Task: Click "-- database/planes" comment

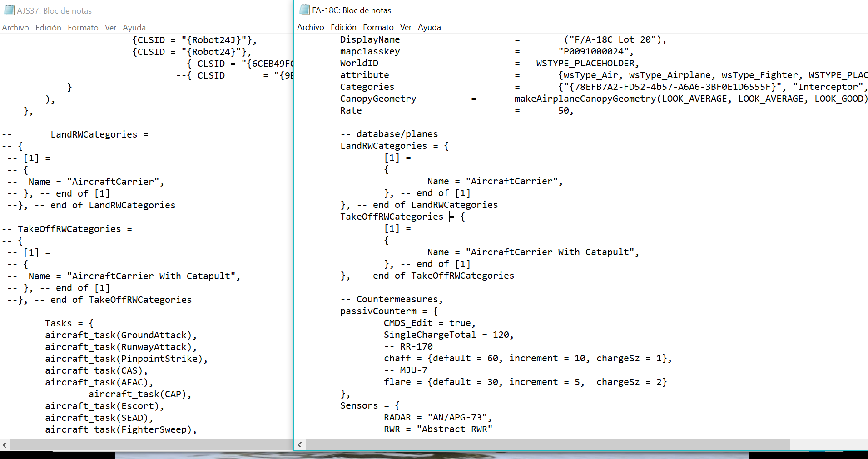Action: point(389,134)
